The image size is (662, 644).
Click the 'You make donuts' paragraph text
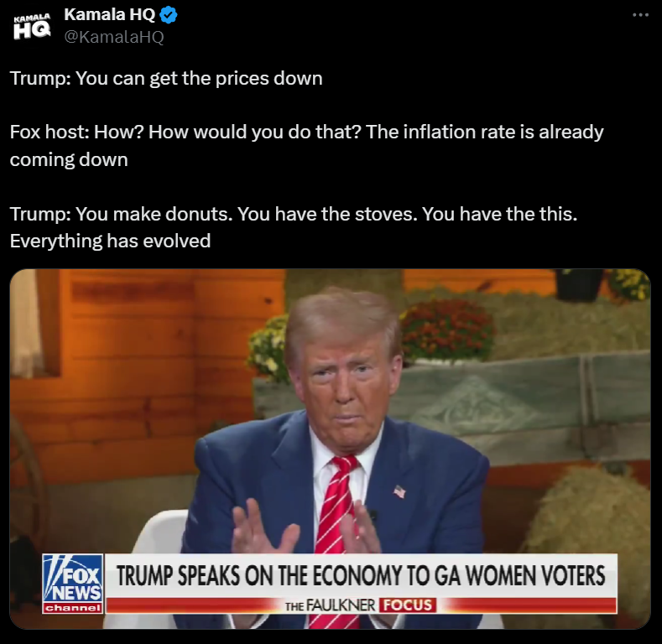[294, 227]
